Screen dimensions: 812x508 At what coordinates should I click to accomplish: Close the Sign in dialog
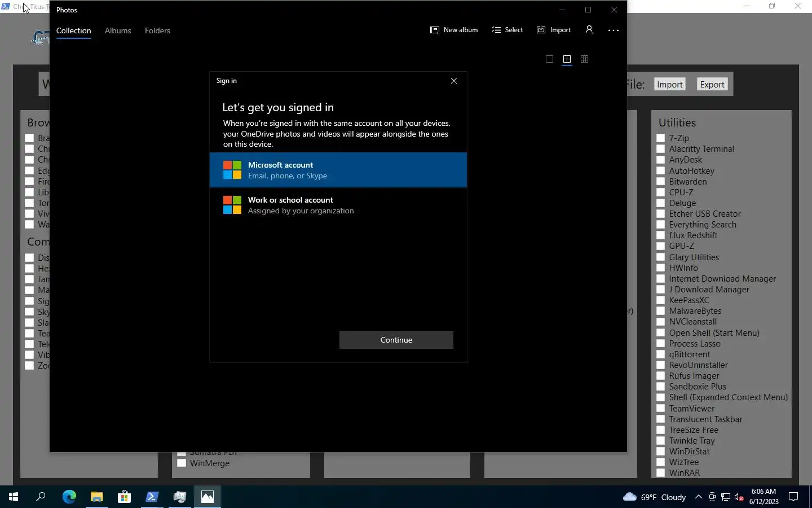pyautogui.click(x=453, y=81)
